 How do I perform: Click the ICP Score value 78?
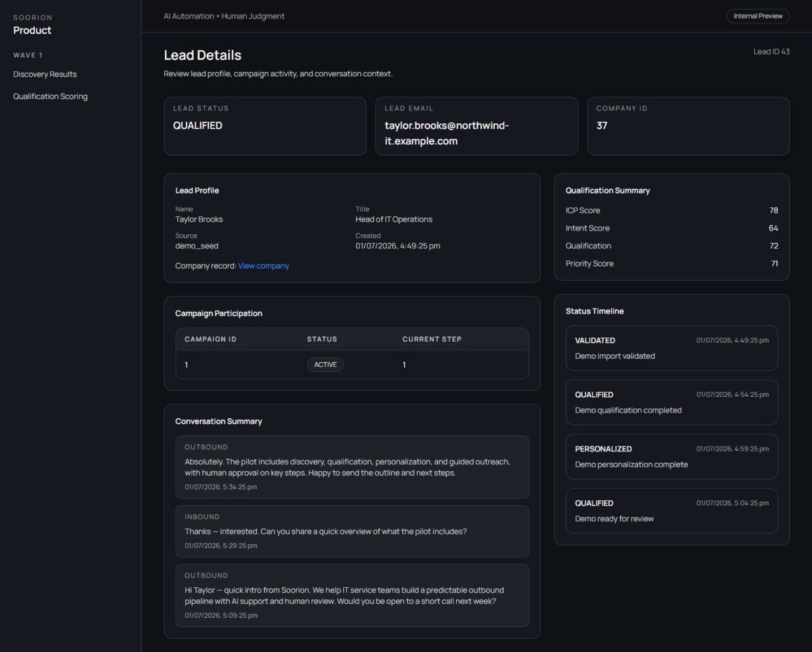(x=773, y=210)
